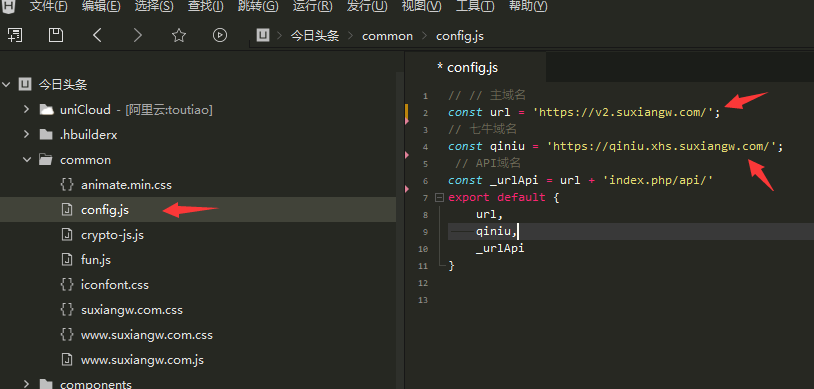Click the HBuilderX app logo icon
814x389 pixels.
9,5
